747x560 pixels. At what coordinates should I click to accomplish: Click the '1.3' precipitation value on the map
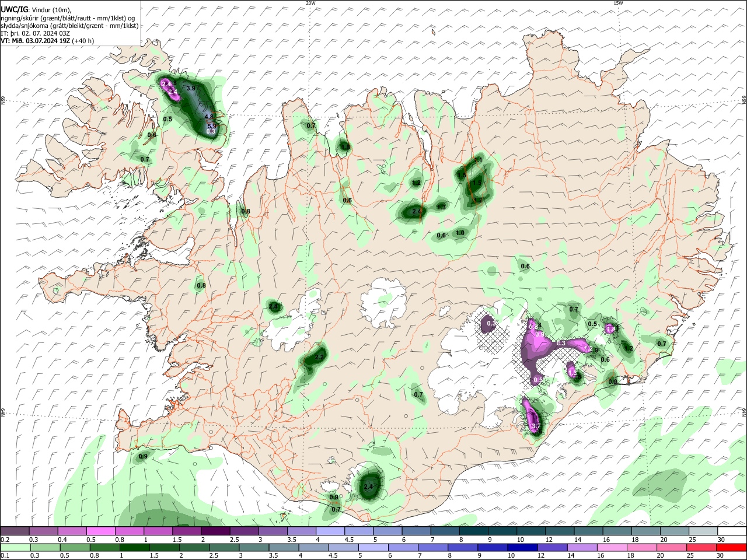click(x=441, y=207)
